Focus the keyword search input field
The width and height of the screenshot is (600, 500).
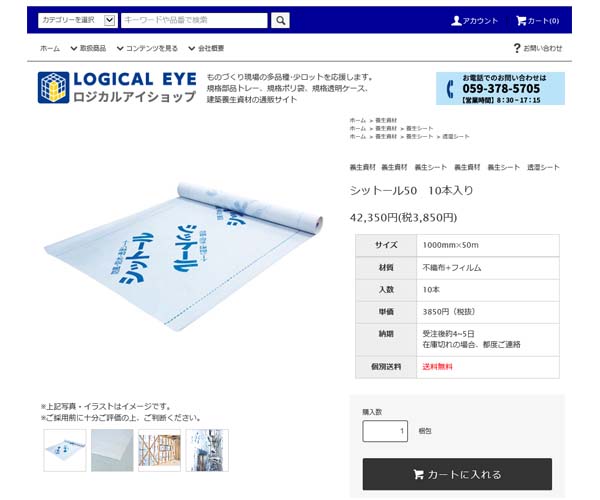pos(194,20)
